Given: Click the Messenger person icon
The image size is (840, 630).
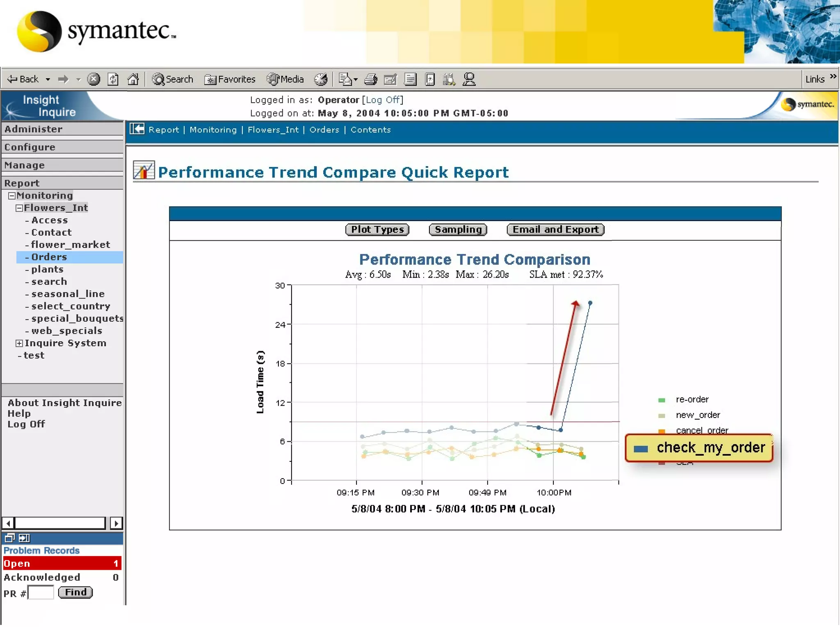Looking at the screenshot, I should (x=469, y=79).
